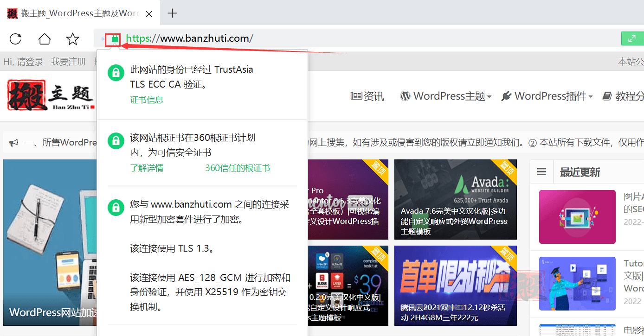Click TLS 1.3 connection text
The image size is (644, 336).
(172, 248)
